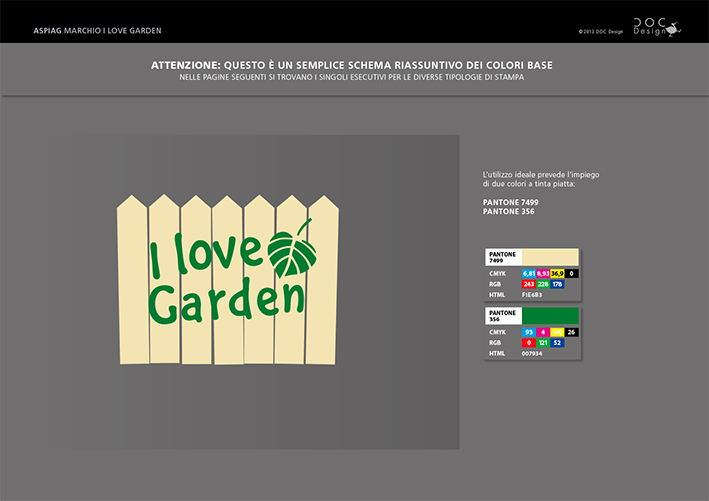The width and height of the screenshot is (709, 501).
Task: Click the 'PANTONE 7499' label in white box
Action: tap(502, 257)
